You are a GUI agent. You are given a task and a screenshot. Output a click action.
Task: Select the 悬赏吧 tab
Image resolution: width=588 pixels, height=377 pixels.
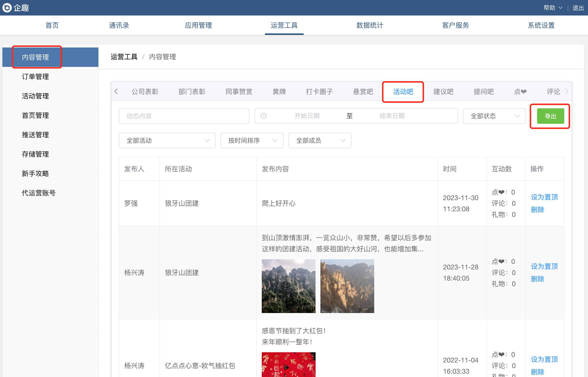[363, 92]
